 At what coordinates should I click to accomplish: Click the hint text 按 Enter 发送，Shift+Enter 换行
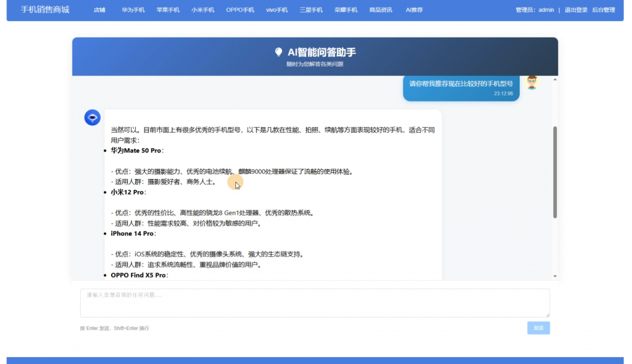[x=114, y=328]
